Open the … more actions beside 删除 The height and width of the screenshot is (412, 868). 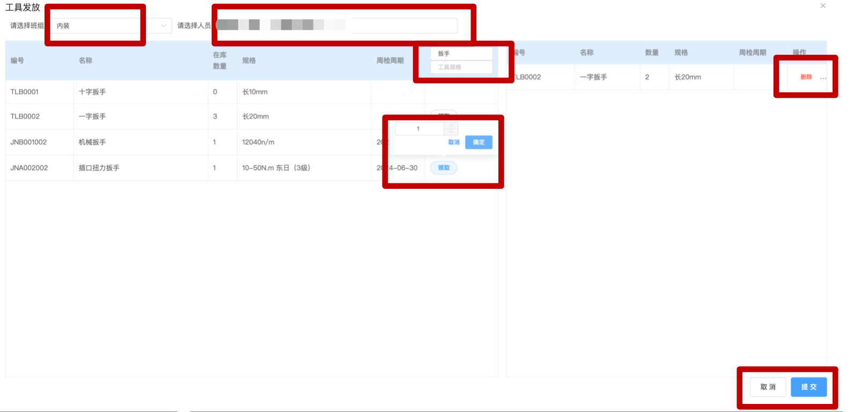823,78
